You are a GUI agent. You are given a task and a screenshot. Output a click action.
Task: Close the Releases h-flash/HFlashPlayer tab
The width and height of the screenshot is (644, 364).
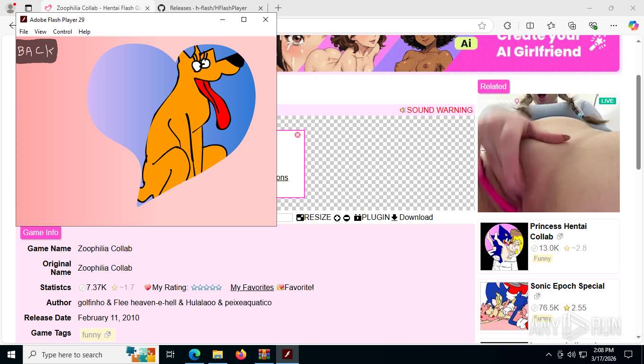click(x=260, y=8)
